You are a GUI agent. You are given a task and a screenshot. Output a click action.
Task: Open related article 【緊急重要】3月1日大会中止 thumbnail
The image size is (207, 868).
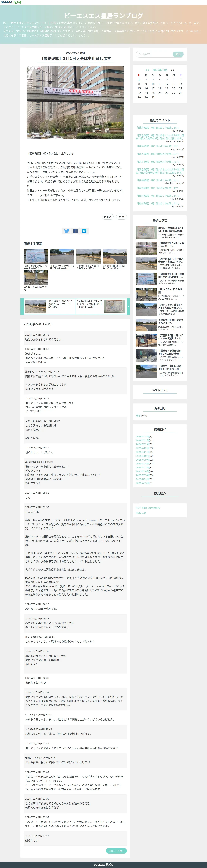(x=36, y=256)
